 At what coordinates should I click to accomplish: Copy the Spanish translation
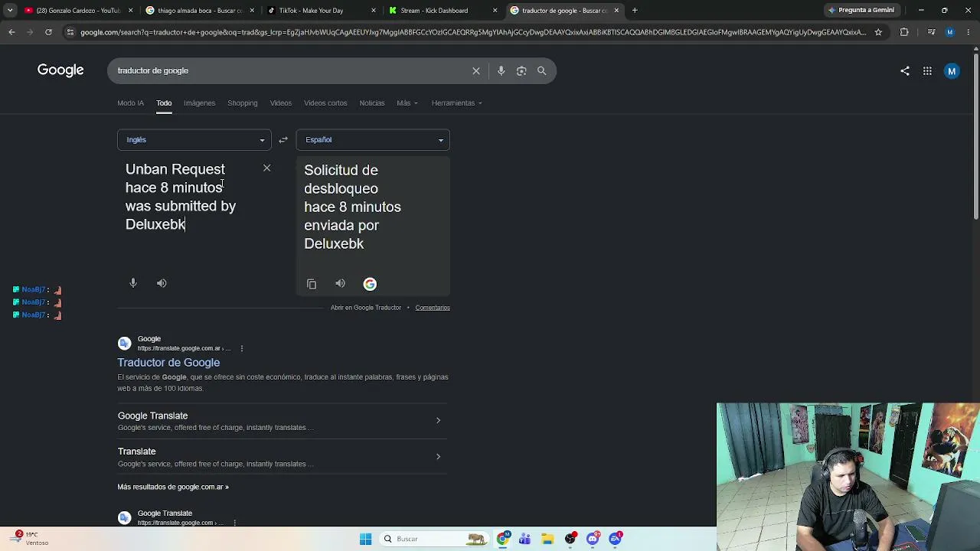(312, 284)
